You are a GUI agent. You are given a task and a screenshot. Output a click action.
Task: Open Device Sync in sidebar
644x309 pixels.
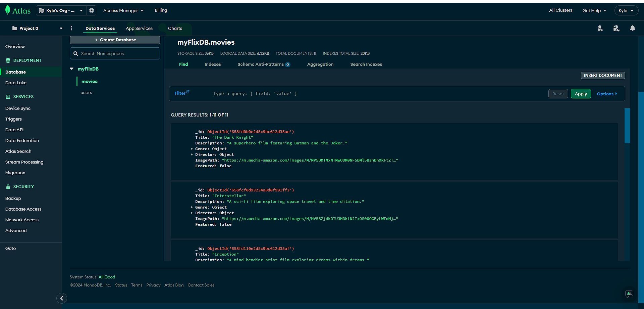[18, 108]
